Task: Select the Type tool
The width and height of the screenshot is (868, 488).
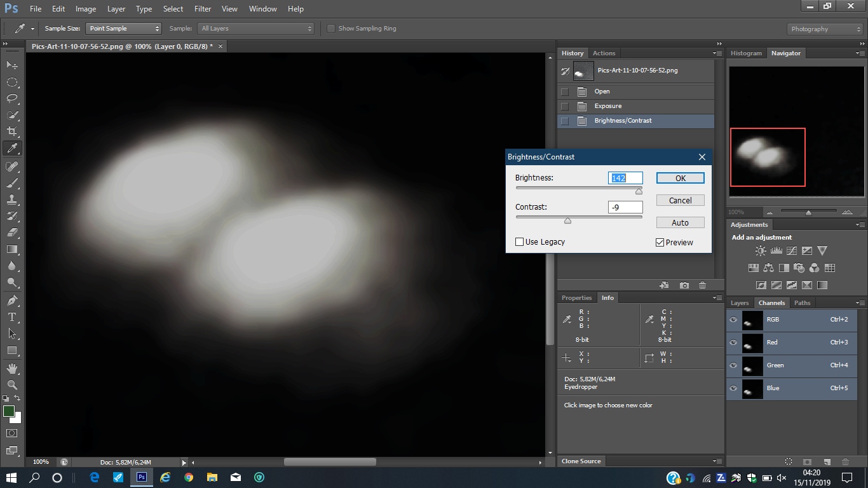Action: coord(12,316)
